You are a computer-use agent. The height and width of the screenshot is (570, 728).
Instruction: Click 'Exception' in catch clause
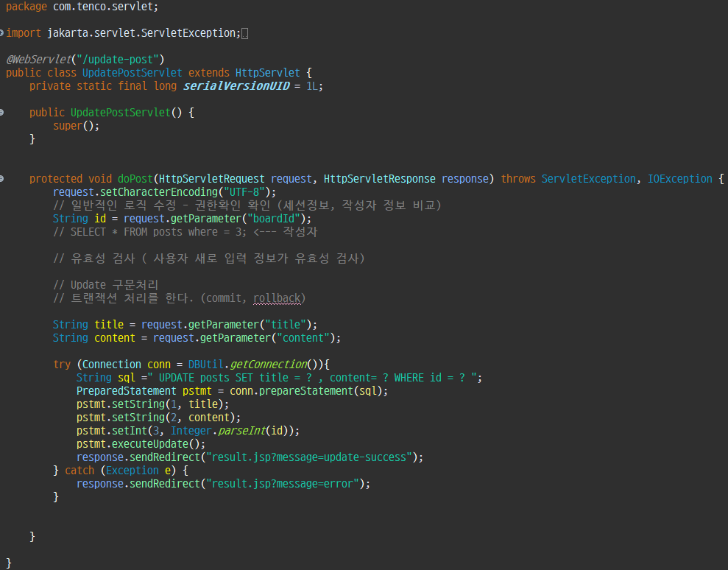pos(132,471)
